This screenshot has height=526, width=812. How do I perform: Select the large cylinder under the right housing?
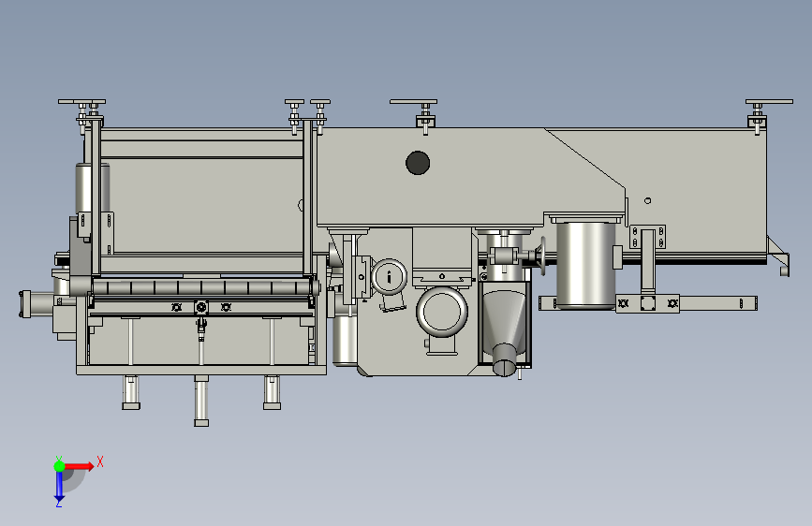[x=585, y=266]
